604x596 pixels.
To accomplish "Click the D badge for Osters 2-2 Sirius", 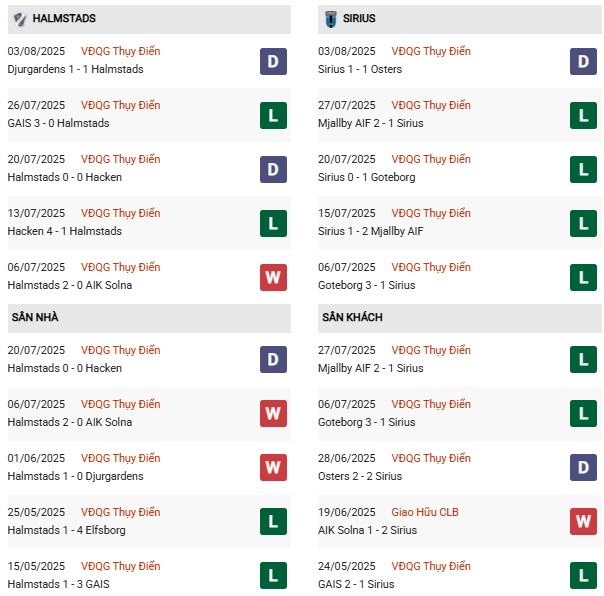I will point(583,468).
